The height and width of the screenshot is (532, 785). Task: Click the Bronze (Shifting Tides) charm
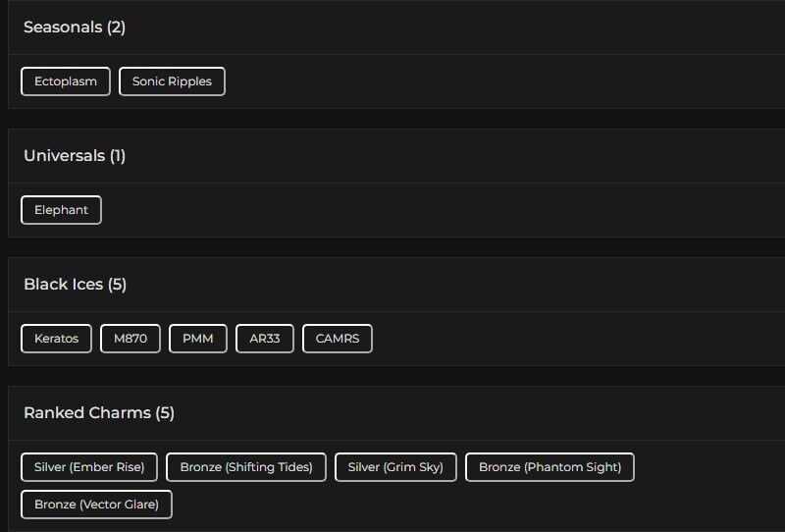(246, 467)
